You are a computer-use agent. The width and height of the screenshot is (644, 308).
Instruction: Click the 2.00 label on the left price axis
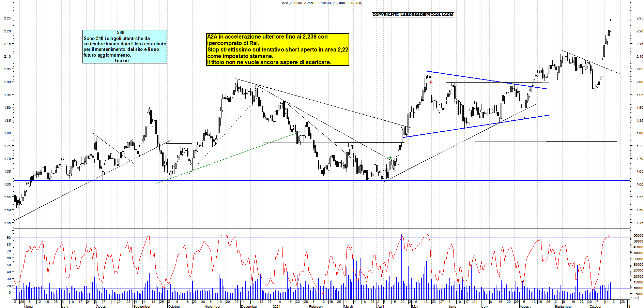[7, 82]
